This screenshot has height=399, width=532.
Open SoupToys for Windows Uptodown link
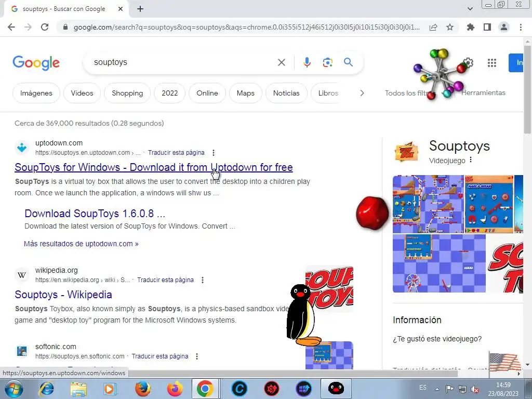point(154,167)
